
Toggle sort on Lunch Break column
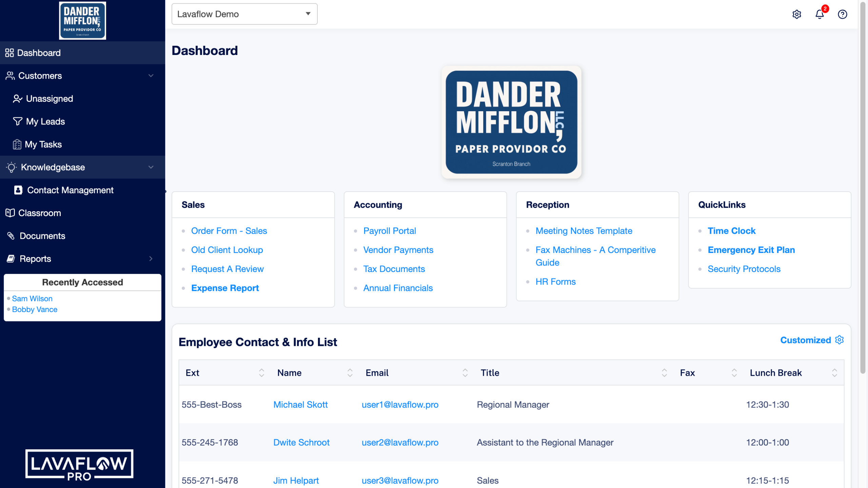coord(834,373)
